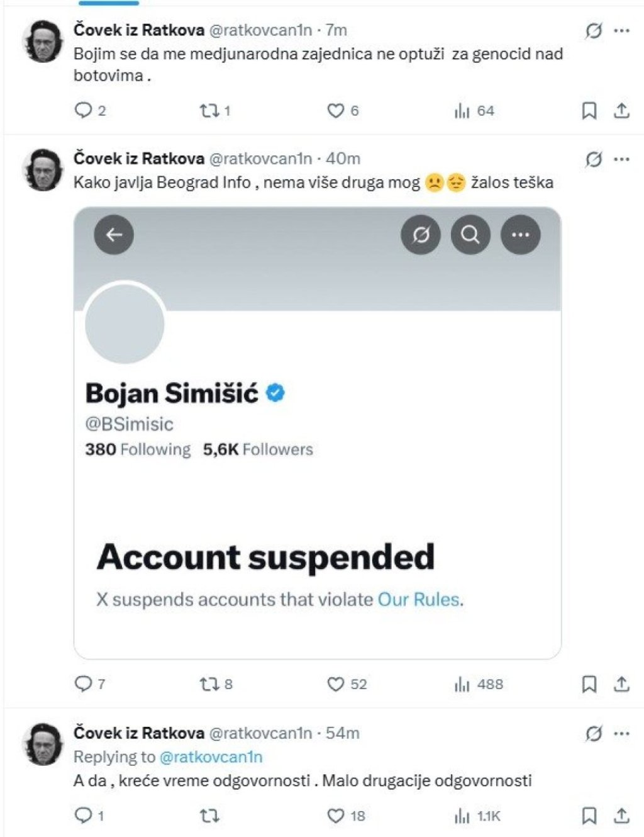Open more options for the 7m tweet
The image size is (644, 837).
pyautogui.click(x=621, y=30)
